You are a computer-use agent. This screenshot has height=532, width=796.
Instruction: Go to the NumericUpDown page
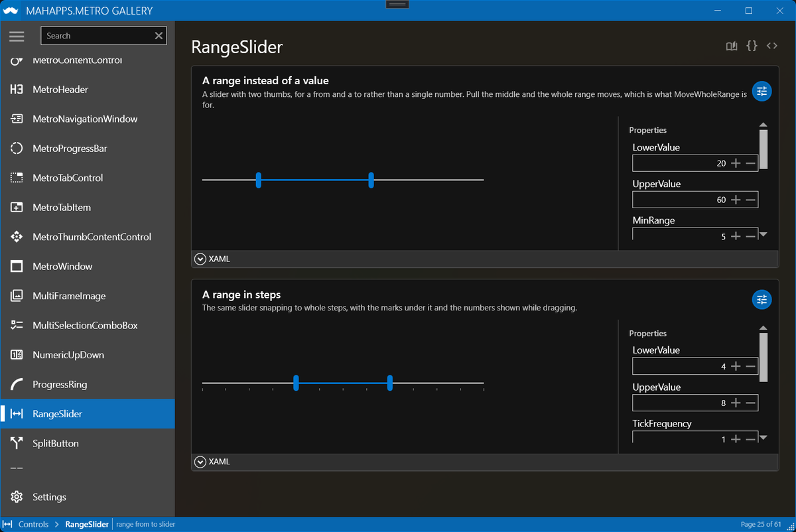pyautogui.click(x=88, y=355)
